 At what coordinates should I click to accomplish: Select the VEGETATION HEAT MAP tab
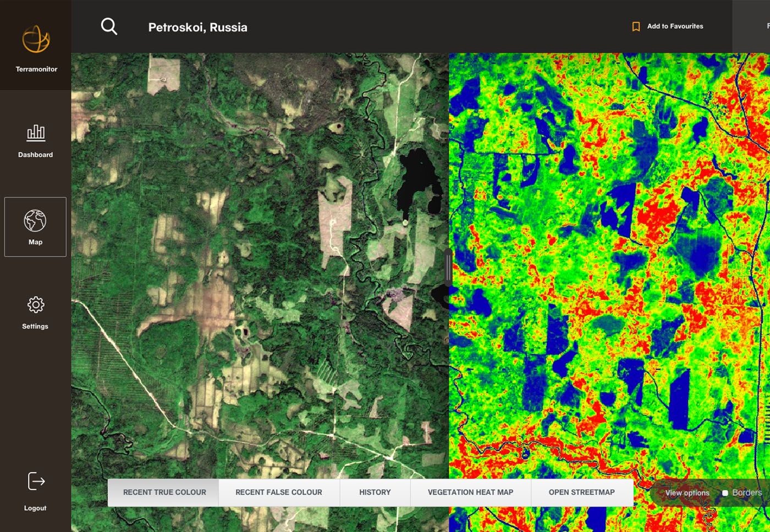point(470,492)
